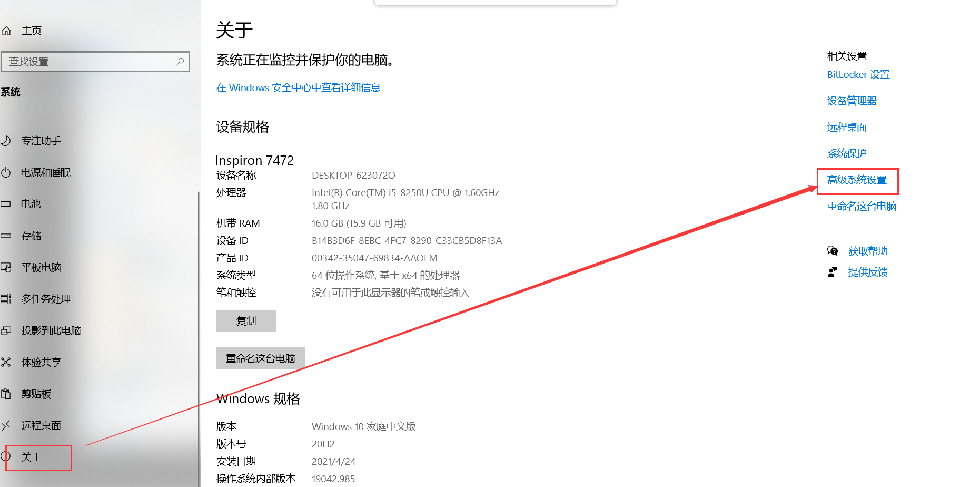Click device ID B14B3D6F-8EBC-4FC7-8290-C33CB5D8F13A

click(x=407, y=241)
